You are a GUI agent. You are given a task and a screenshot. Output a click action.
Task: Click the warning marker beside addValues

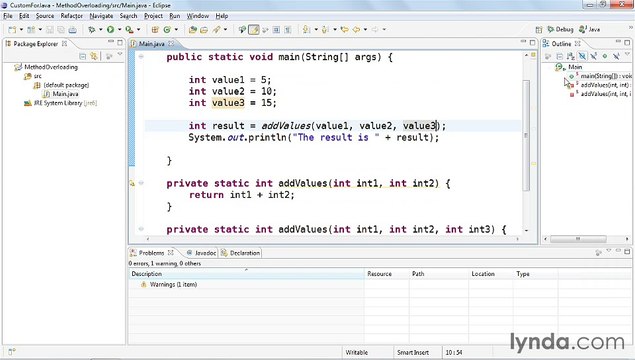(132, 183)
